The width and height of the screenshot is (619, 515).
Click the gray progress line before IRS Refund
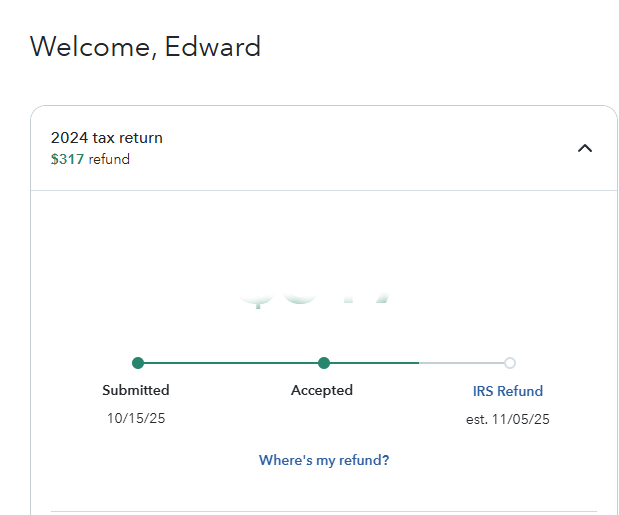[462, 363]
